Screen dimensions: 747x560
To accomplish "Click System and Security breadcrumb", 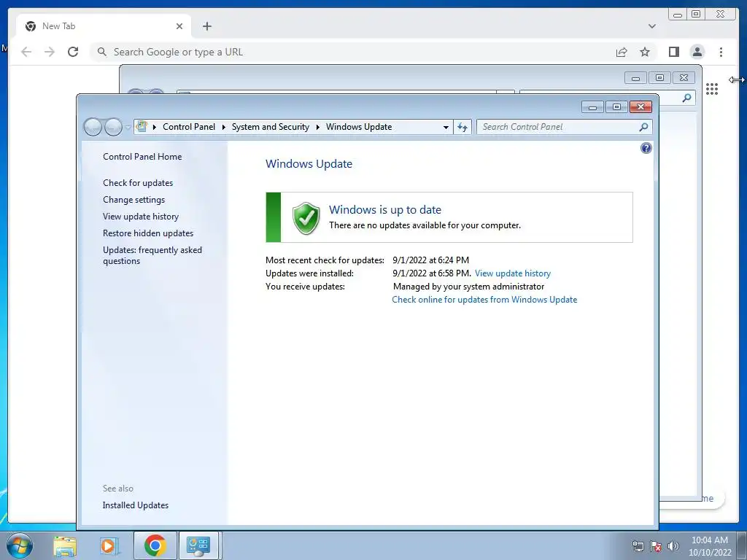I will pos(270,127).
